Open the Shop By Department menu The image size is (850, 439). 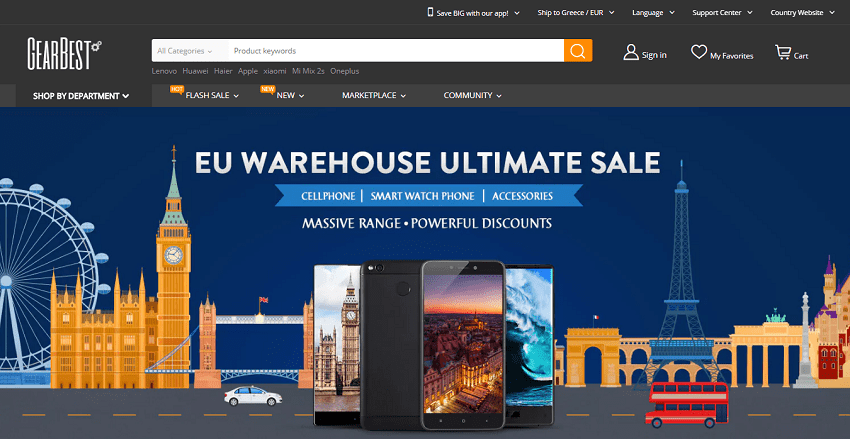click(x=81, y=96)
